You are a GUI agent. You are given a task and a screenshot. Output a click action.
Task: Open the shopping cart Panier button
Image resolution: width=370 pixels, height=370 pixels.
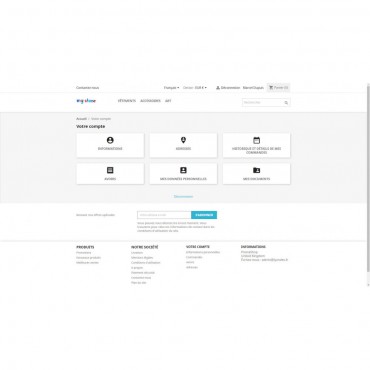(x=278, y=88)
